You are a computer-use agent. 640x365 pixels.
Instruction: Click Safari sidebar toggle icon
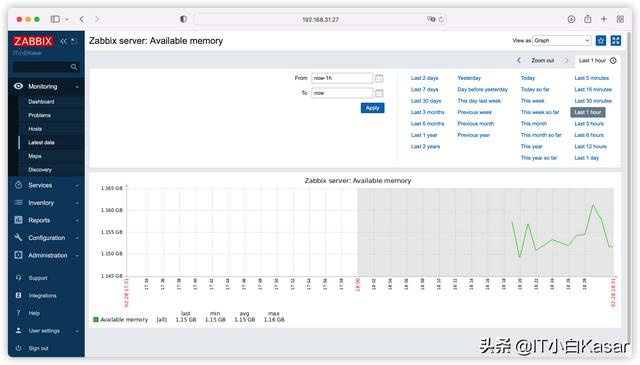(x=55, y=19)
